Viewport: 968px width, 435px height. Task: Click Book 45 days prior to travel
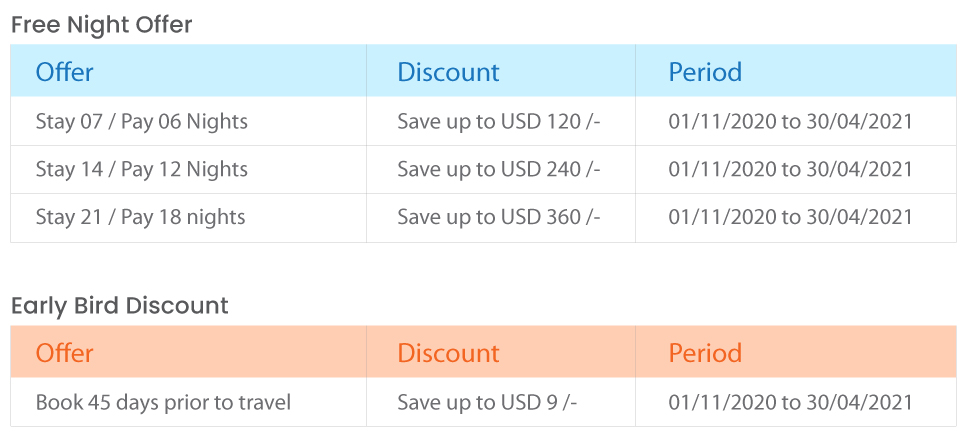point(163,403)
